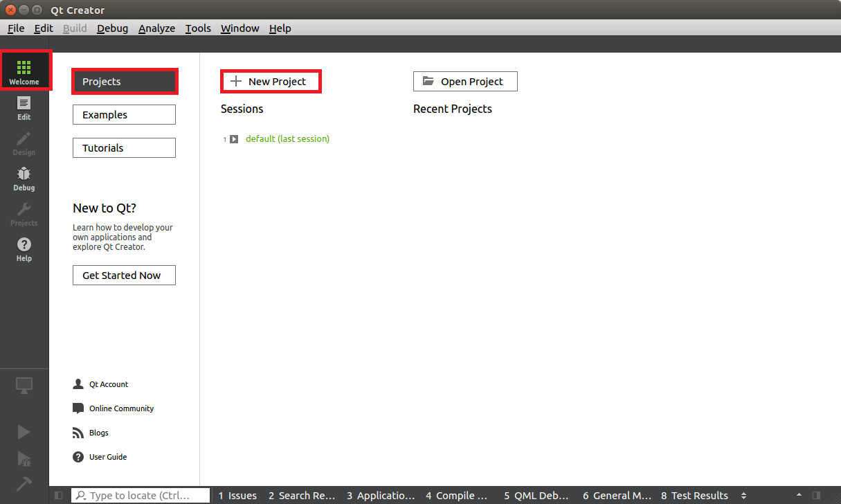This screenshot has width=841, height=504.
Task: Click User Guide question mark icon
Action: coord(78,457)
